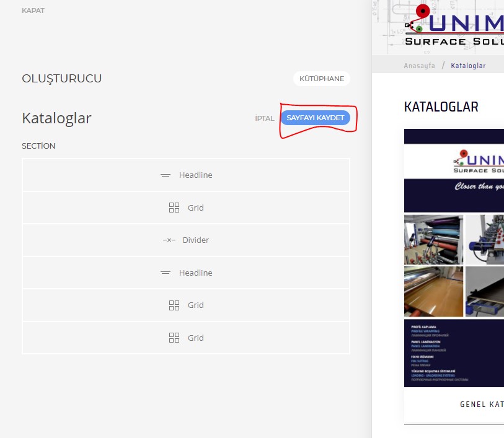Click the second Headline element icon
The width and height of the screenshot is (504, 438).
coord(166,273)
